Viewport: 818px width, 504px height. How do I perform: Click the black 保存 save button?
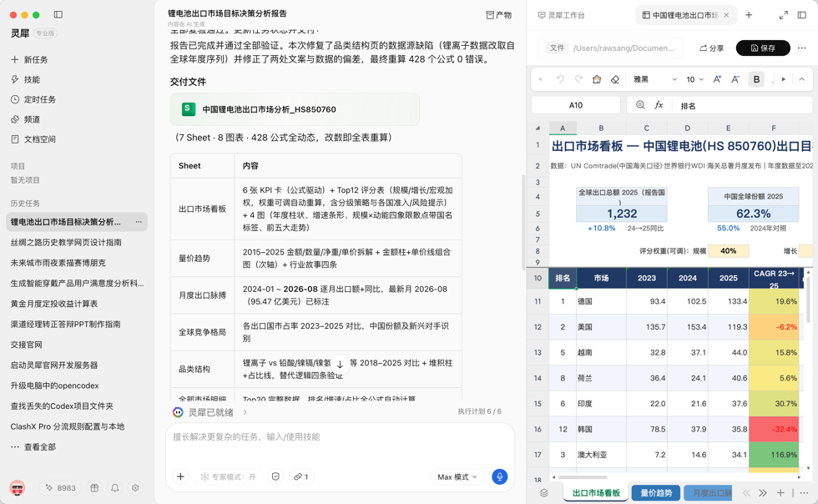(x=763, y=48)
